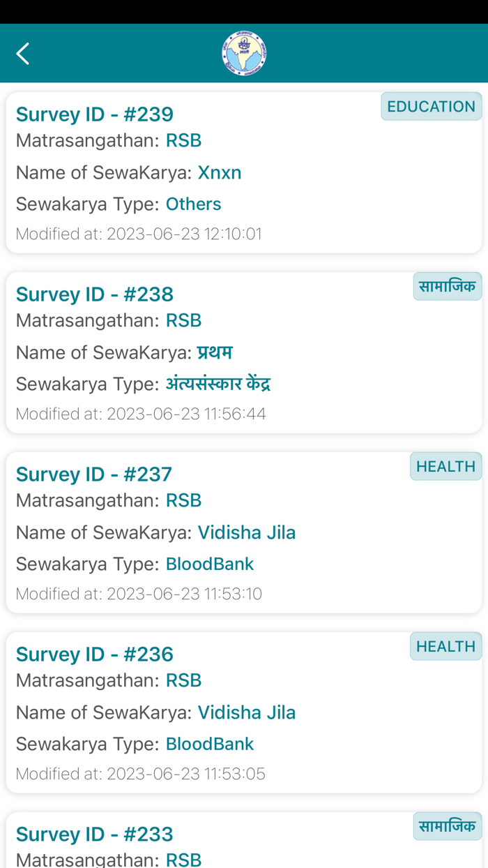Open Survey ID #233
Screen dimensions: 488x868
pyautogui.click(x=94, y=834)
